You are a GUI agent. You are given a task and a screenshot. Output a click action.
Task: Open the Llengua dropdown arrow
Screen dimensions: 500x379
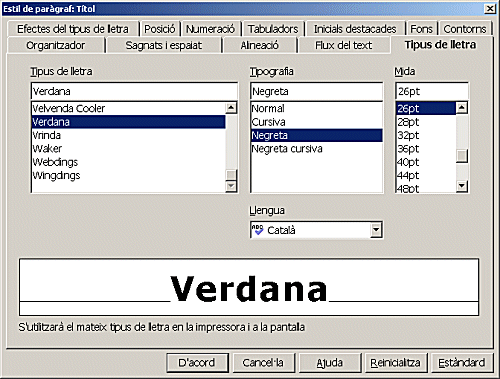(x=376, y=230)
